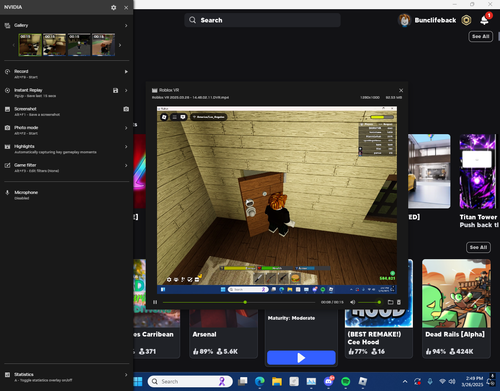Open Roblox notifications bell
Screen dimensions: 500x391
point(484,20)
